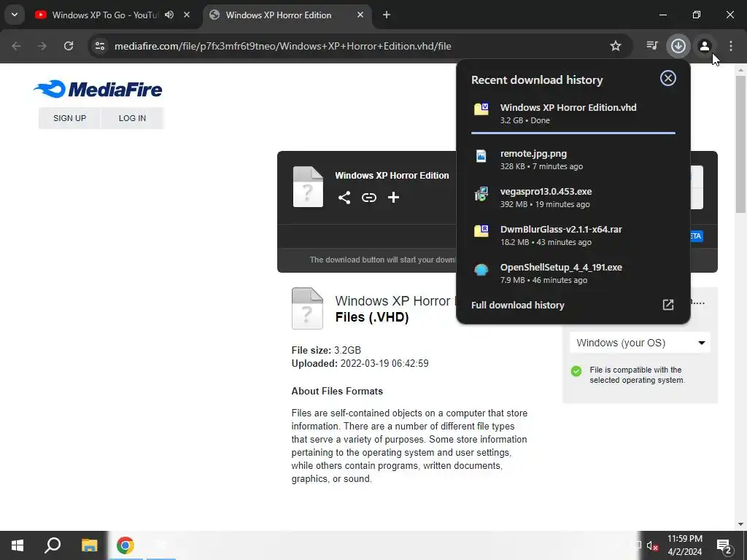Mute the YouTube tab audio icon
The image size is (747, 560).
[169, 15]
